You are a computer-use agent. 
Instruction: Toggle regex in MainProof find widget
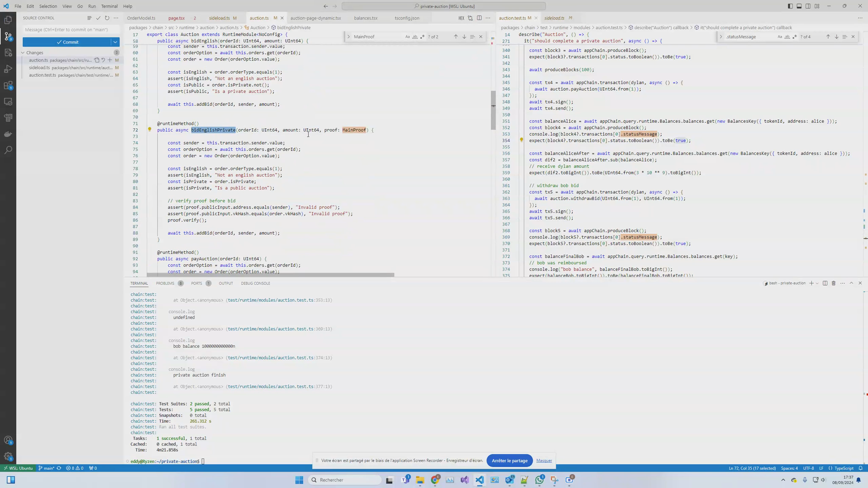click(x=422, y=37)
